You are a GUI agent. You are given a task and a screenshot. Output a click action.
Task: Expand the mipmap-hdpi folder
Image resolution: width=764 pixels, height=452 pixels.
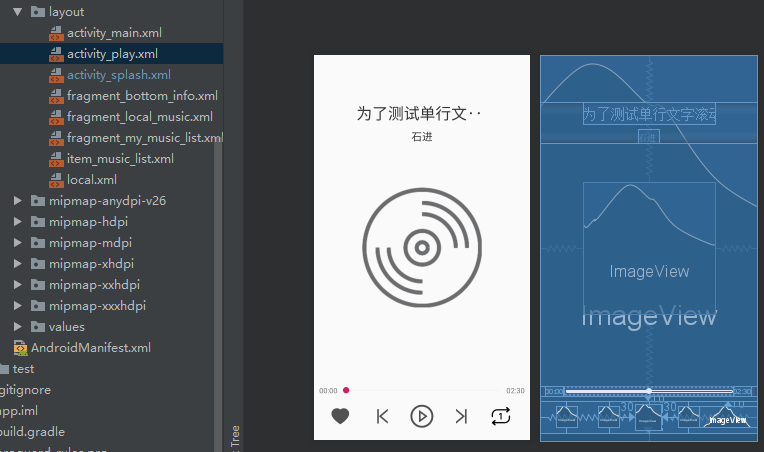pos(18,222)
